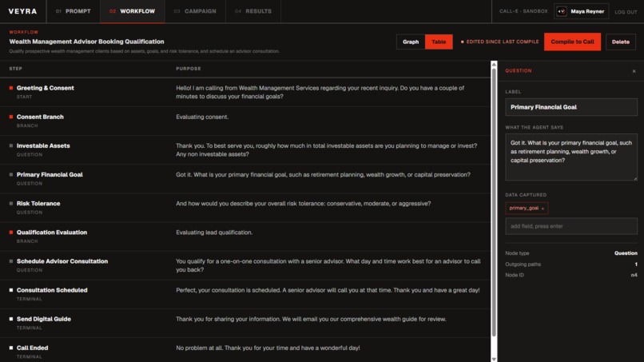This screenshot has width=644, height=362.
Task: Click the Consultation Scheduled white marker
Action: coord(11,290)
